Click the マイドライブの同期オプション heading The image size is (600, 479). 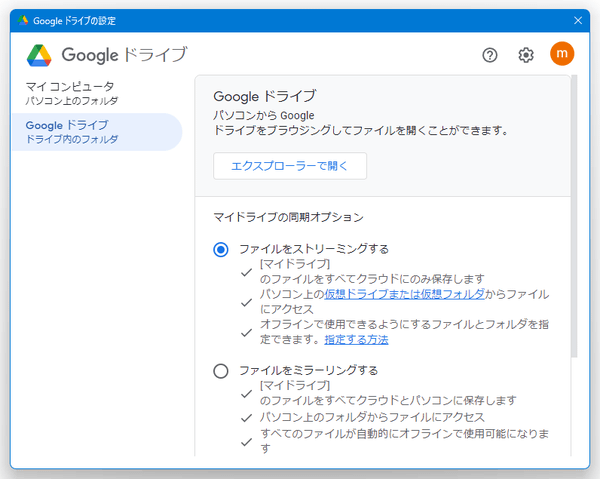(x=288, y=216)
